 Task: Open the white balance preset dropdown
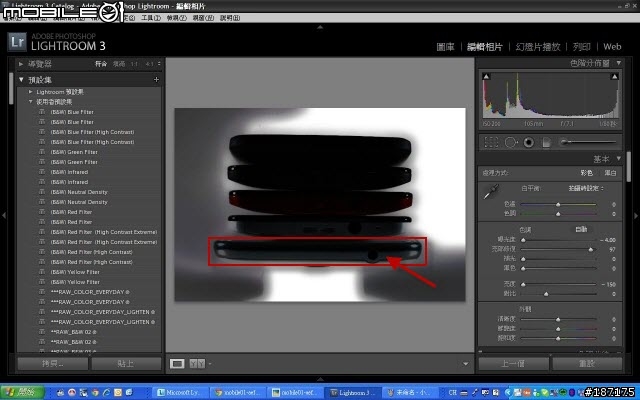tap(587, 188)
